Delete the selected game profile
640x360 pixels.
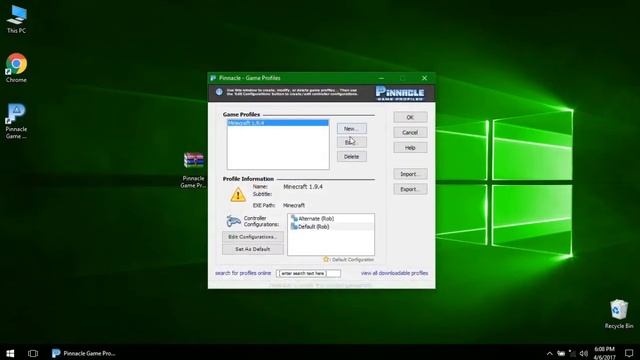point(351,157)
